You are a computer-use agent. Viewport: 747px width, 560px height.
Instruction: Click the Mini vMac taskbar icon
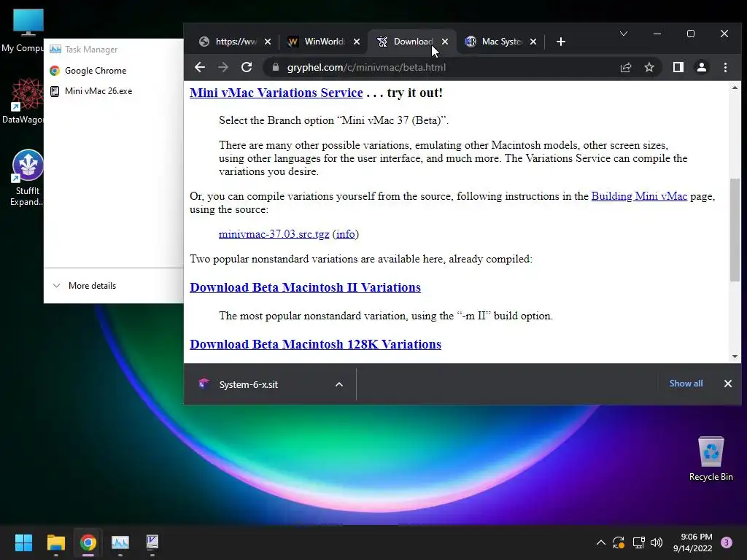(152, 542)
